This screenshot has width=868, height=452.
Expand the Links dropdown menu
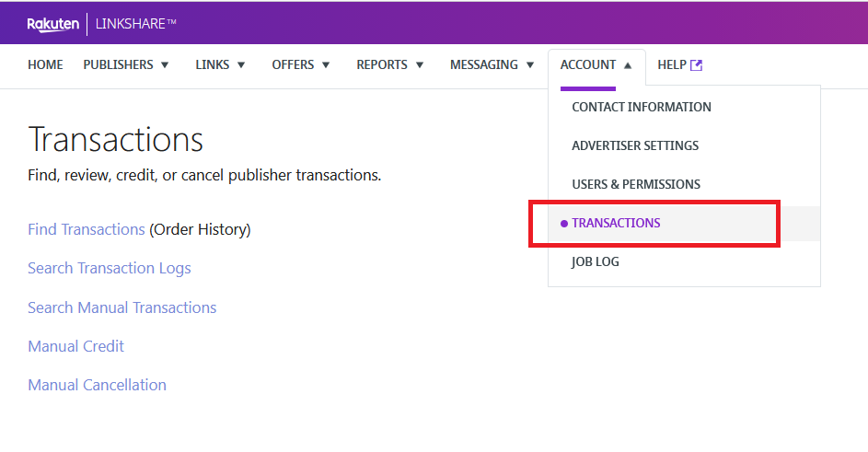click(x=220, y=65)
